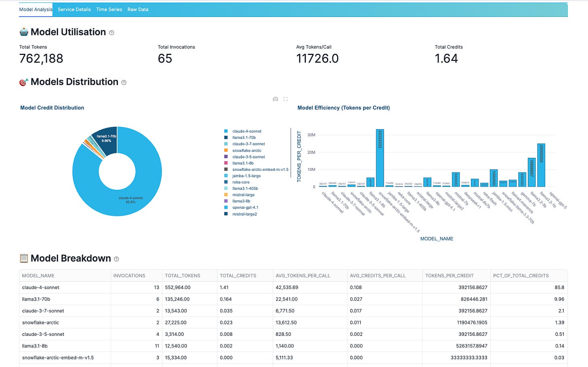Download chart with the camera icon
Screen dimensions: 588x367
(275, 99)
